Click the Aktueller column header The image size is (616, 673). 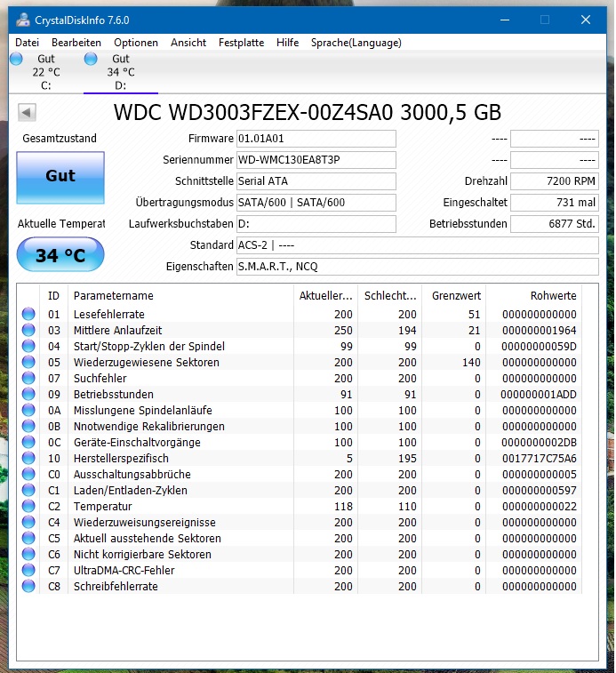326,295
